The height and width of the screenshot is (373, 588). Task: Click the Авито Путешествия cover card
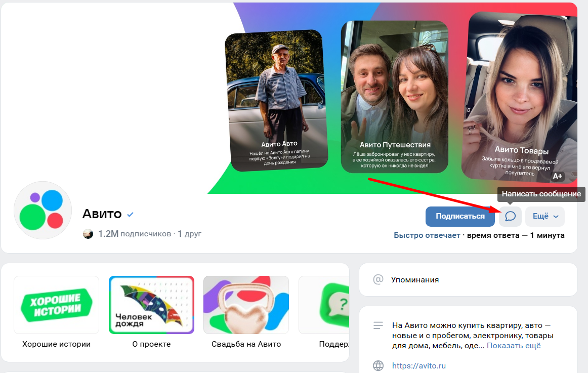click(394, 97)
